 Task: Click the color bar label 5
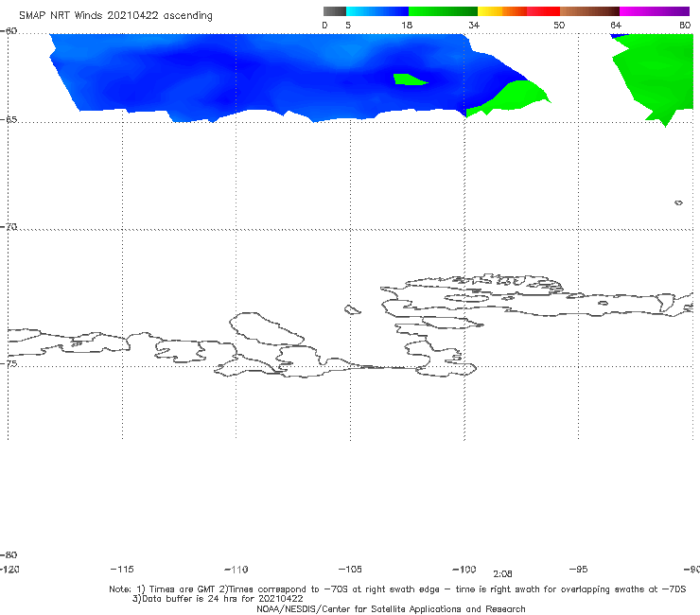(x=348, y=25)
